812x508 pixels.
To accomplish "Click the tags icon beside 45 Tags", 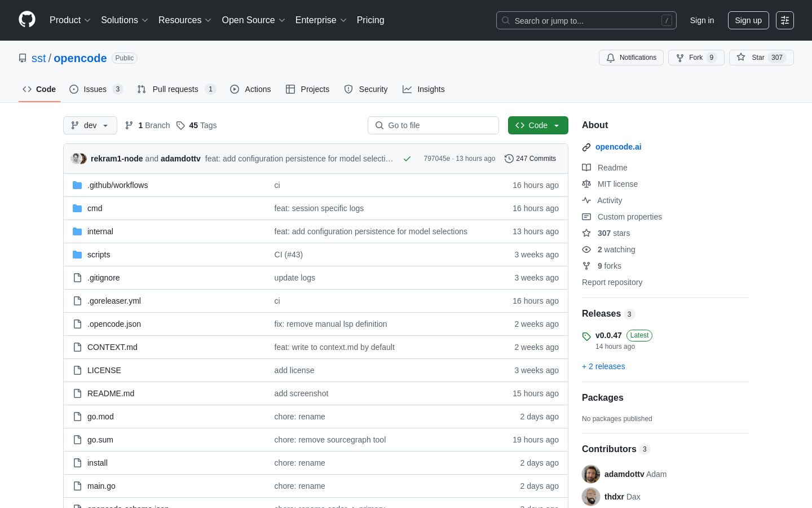I will (180, 125).
